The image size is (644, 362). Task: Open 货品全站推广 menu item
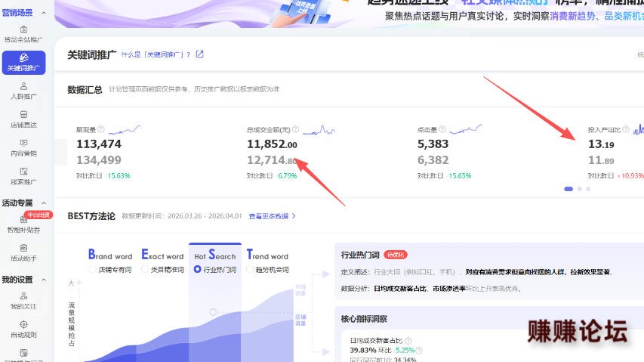click(x=23, y=34)
